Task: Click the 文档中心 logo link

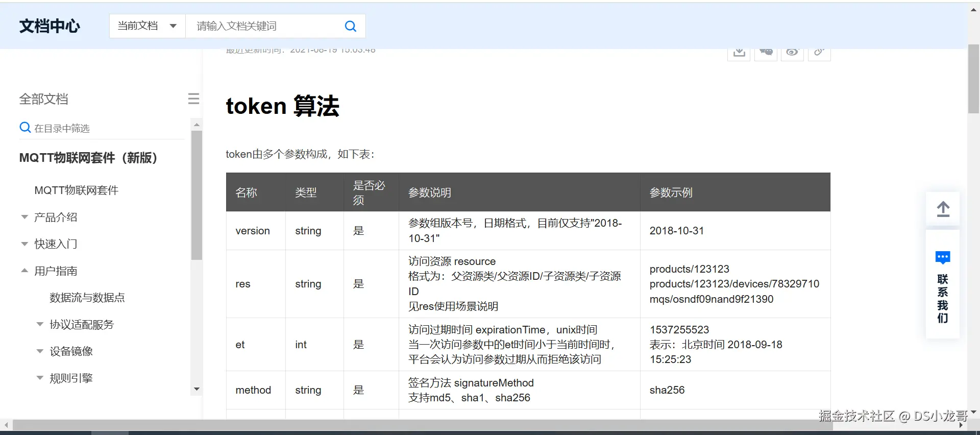Action: 50,26
